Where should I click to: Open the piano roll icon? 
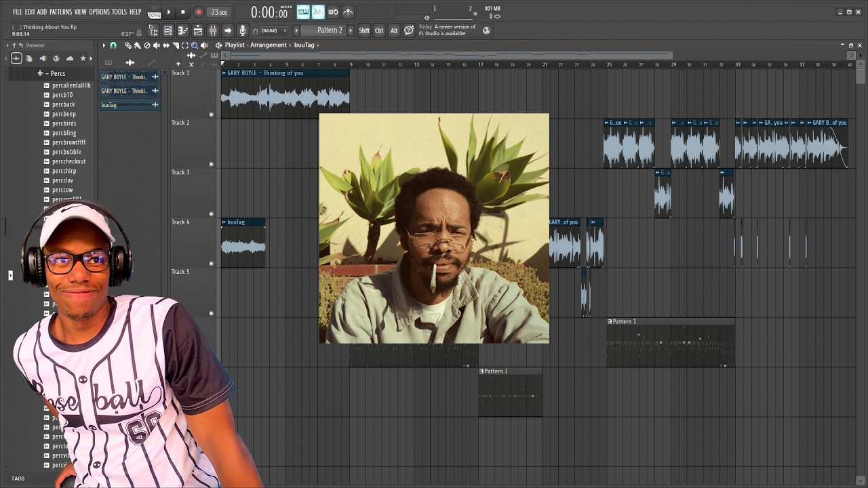[x=183, y=30]
